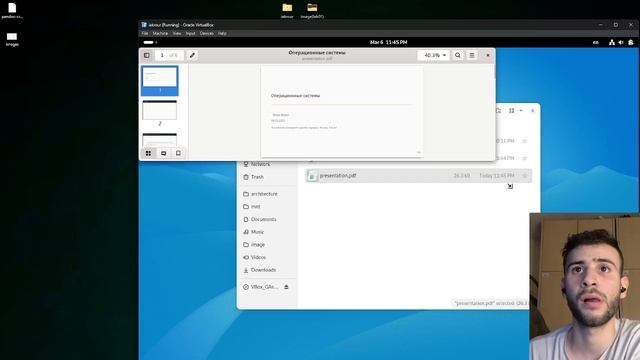Star the file modified at :44 PM
Image resolution: width=640 pixels, height=360 pixels.
point(525,158)
